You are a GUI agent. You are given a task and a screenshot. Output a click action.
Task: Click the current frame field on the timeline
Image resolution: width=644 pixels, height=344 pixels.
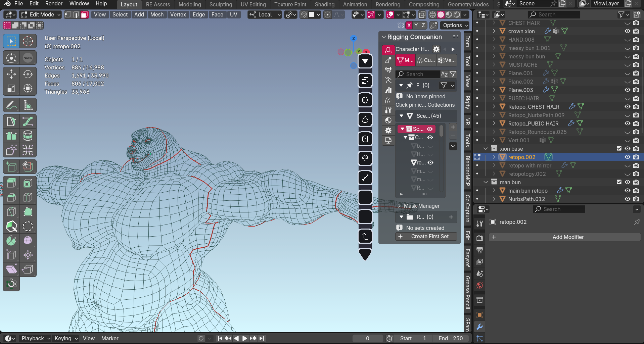tap(367, 338)
